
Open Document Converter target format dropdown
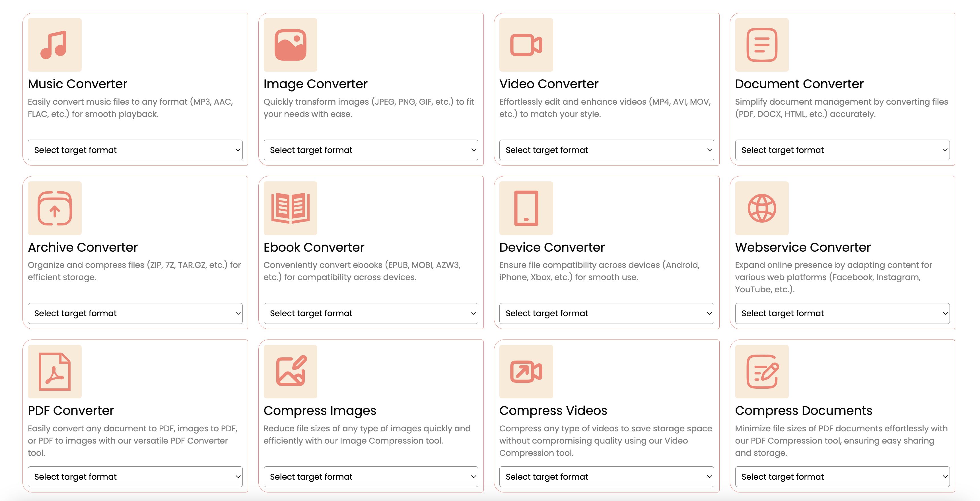pos(842,150)
